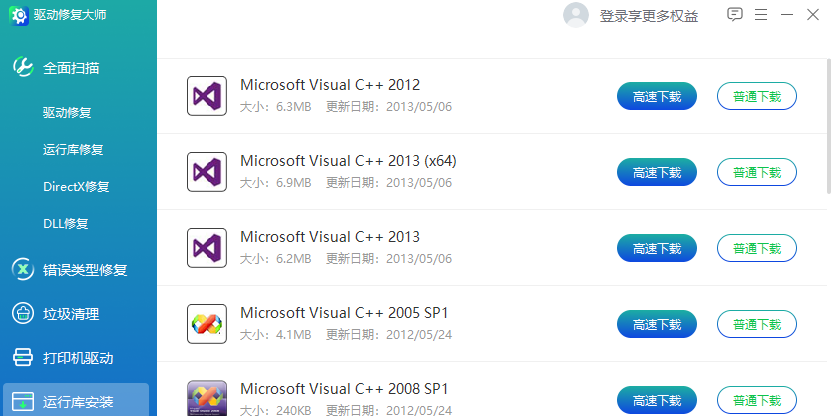This screenshot has width=832, height=416.
Task: Click the 运行库安装 download icon
Action: pos(23,402)
